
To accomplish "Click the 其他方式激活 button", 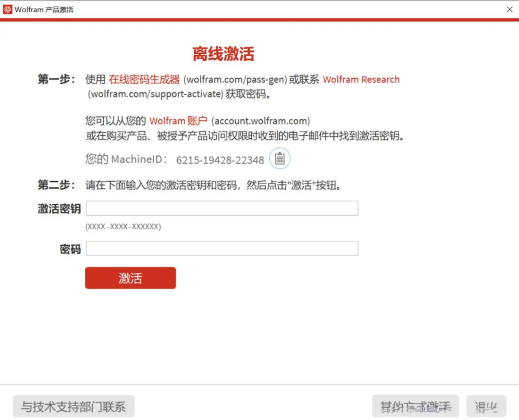I will pyautogui.click(x=415, y=406).
